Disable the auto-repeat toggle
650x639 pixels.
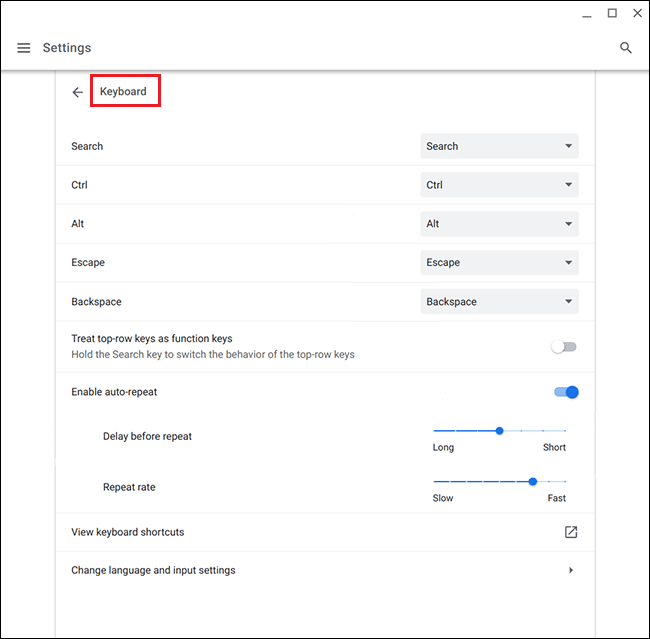(566, 392)
